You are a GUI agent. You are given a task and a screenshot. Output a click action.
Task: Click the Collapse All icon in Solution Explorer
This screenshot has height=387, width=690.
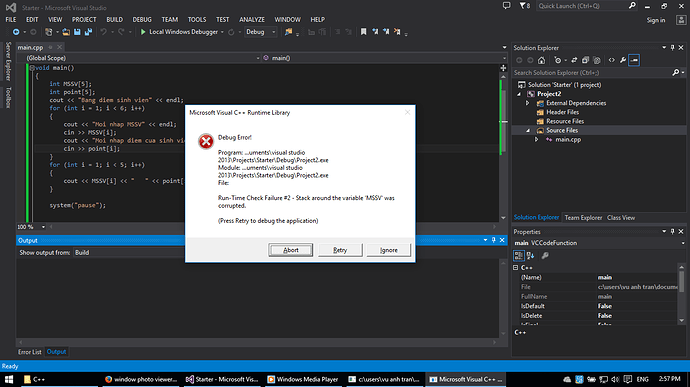[585, 60]
